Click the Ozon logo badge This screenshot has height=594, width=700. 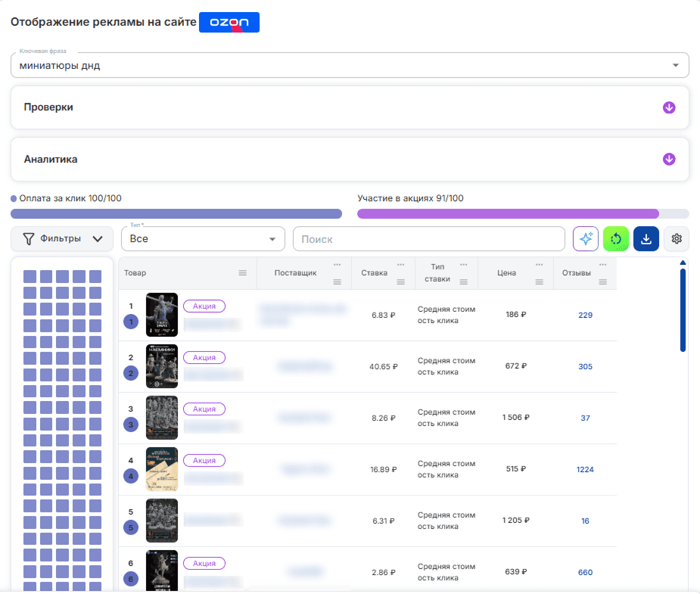click(x=229, y=22)
